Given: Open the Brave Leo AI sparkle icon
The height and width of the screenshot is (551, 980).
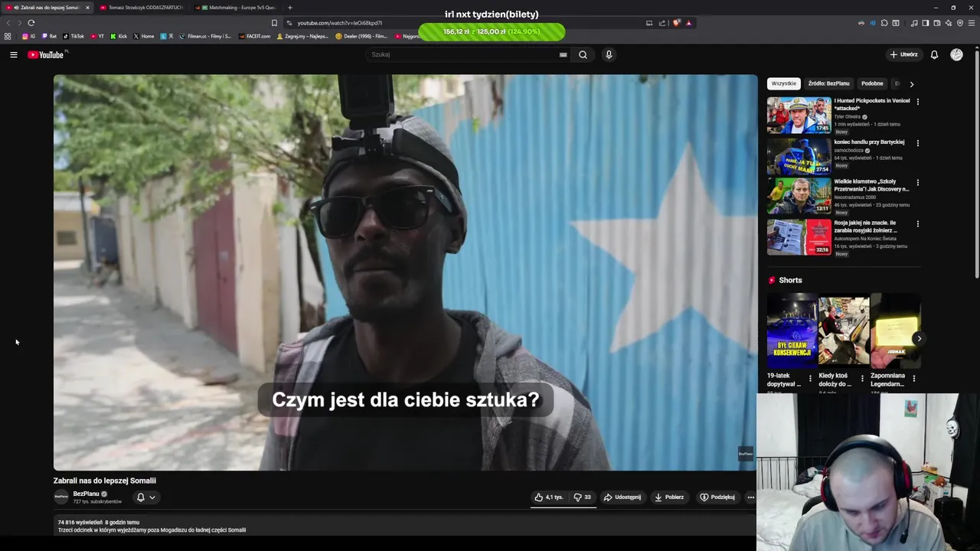Looking at the screenshot, I should point(949,23).
